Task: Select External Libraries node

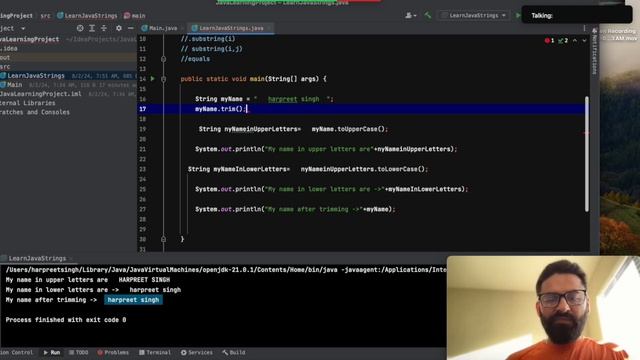Action: pyautogui.click(x=27, y=103)
